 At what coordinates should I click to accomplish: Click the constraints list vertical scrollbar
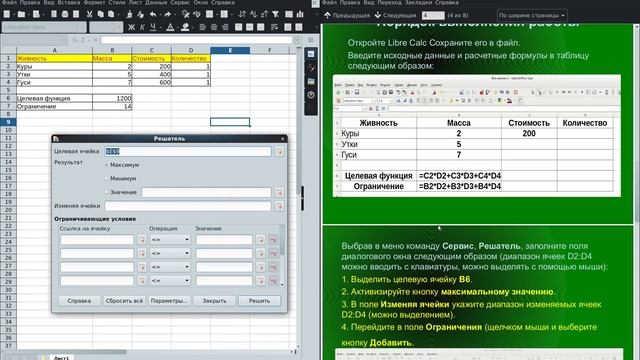coord(282,255)
